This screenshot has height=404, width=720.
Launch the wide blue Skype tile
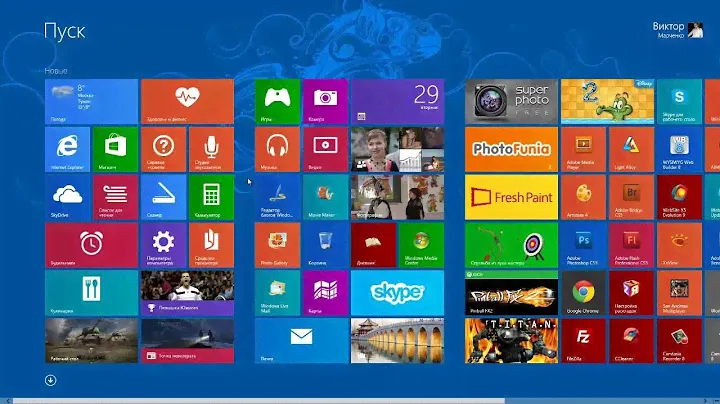pyautogui.click(x=397, y=292)
